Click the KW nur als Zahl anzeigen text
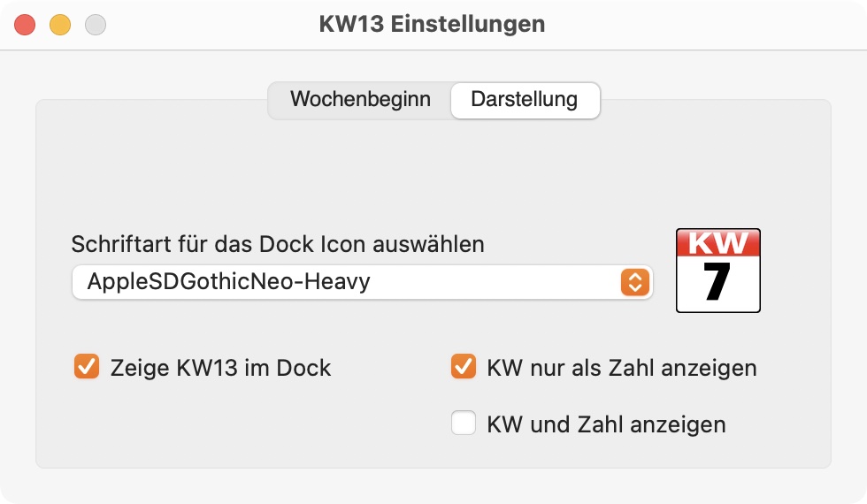The height and width of the screenshot is (504, 867). (621, 368)
